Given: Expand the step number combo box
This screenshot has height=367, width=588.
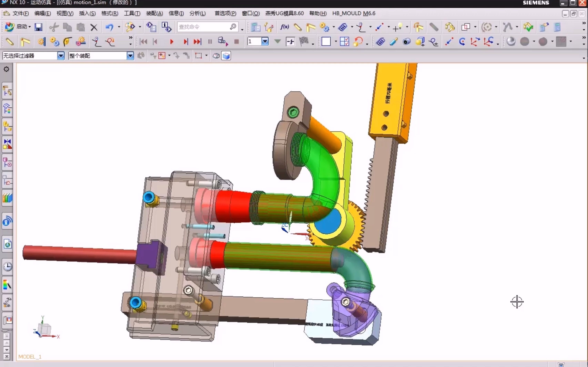Looking at the screenshot, I should (x=265, y=41).
